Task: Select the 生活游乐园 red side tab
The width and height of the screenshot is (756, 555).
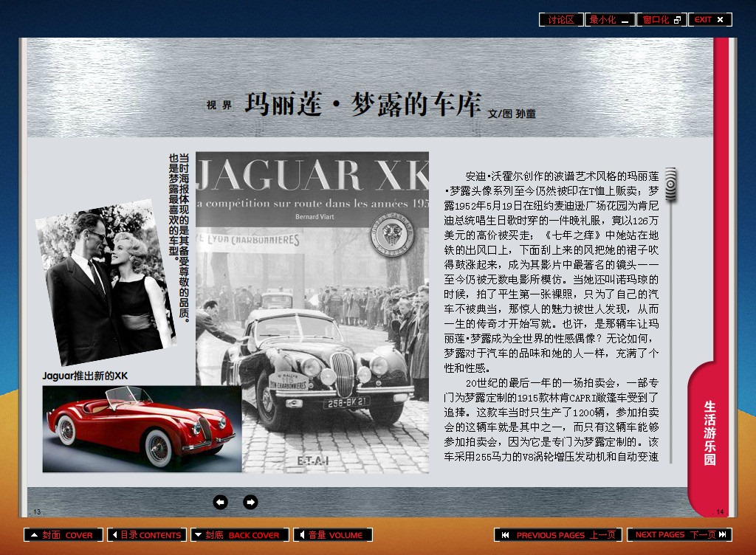Action: (x=709, y=432)
